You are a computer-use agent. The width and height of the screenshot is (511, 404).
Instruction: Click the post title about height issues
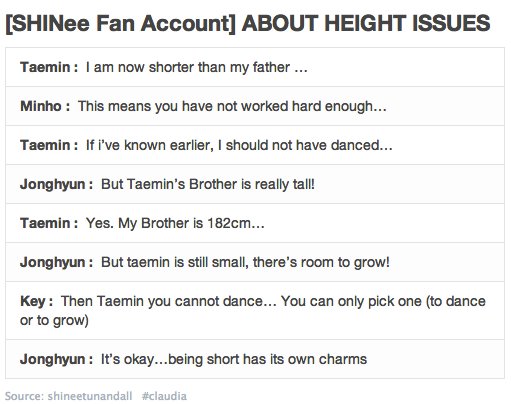[x=248, y=24]
